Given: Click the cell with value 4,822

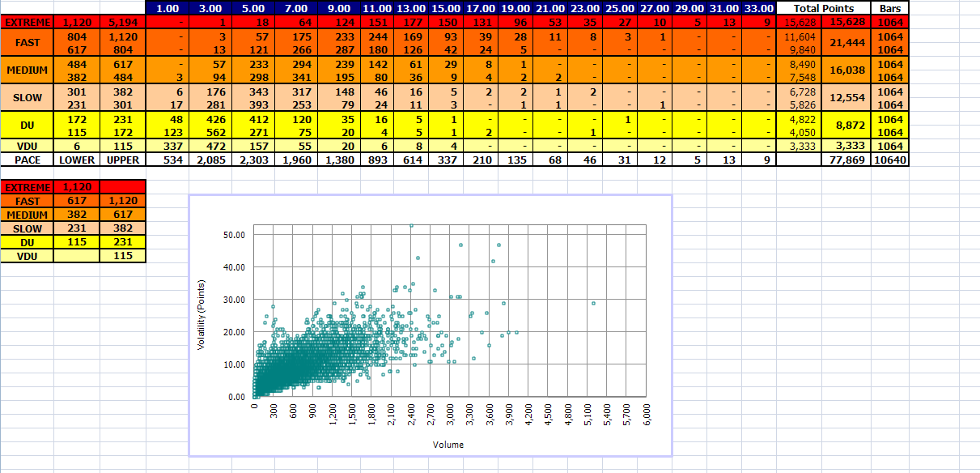Looking at the screenshot, I should click(799, 120).
